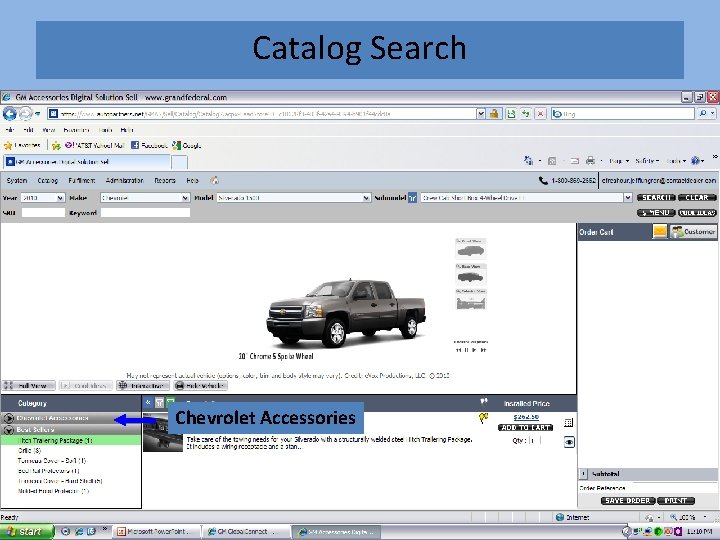Viewport: 720px width, 540px height.
Task: Click the Qty field on product row
Action: 534,440
